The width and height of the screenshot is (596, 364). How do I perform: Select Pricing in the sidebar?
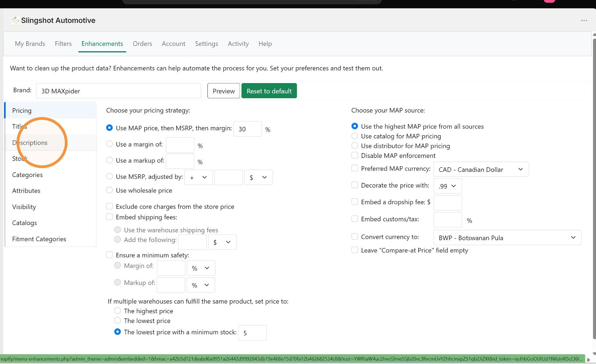point(51,110)
